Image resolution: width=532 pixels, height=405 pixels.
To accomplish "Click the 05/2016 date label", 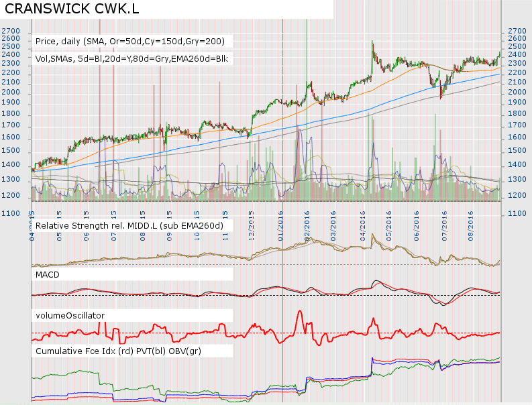I will 389,226.
